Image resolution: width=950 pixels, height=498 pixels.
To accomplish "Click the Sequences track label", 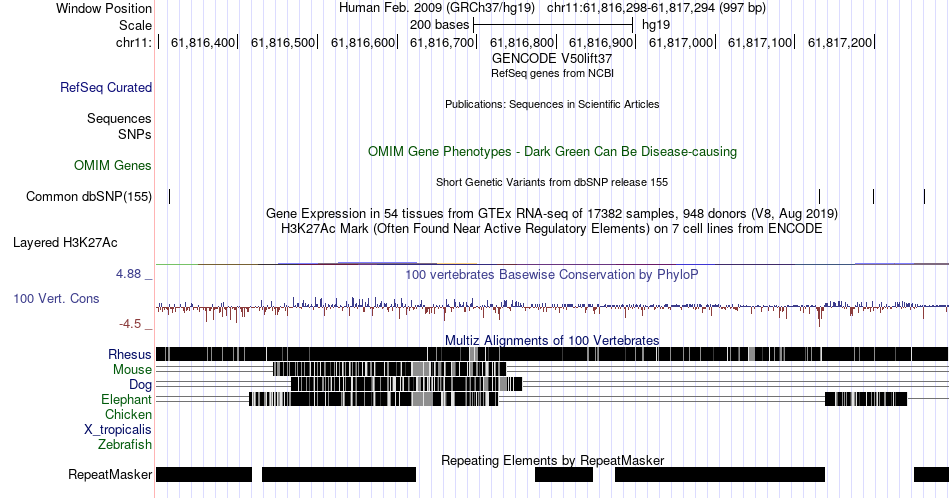I will pos(119,118).
